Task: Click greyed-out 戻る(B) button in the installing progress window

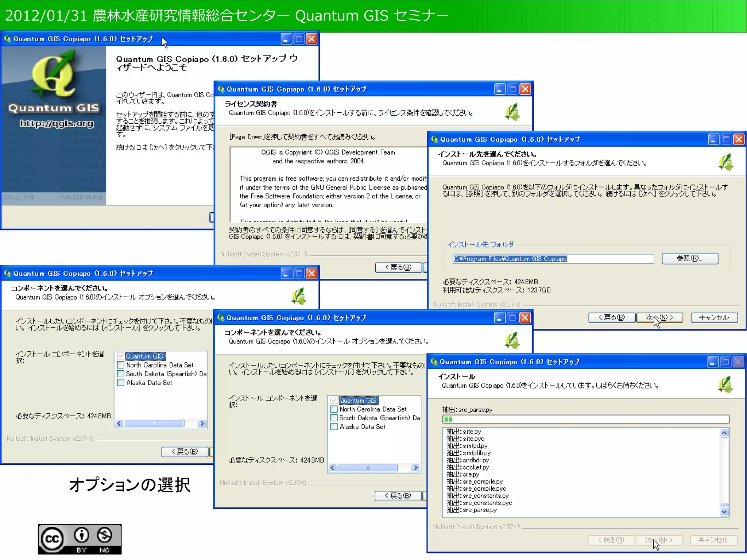Action: (x=611, y=540)
